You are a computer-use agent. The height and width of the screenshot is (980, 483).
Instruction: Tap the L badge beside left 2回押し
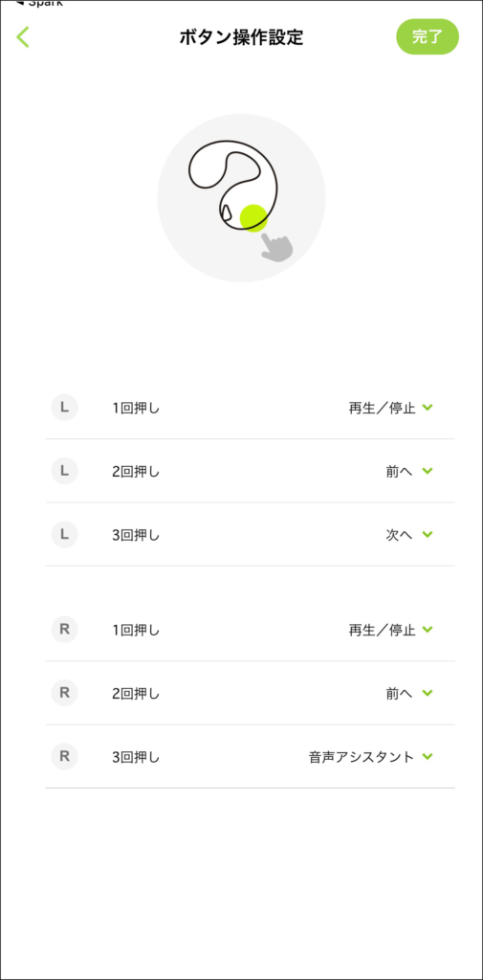point(64,471)
